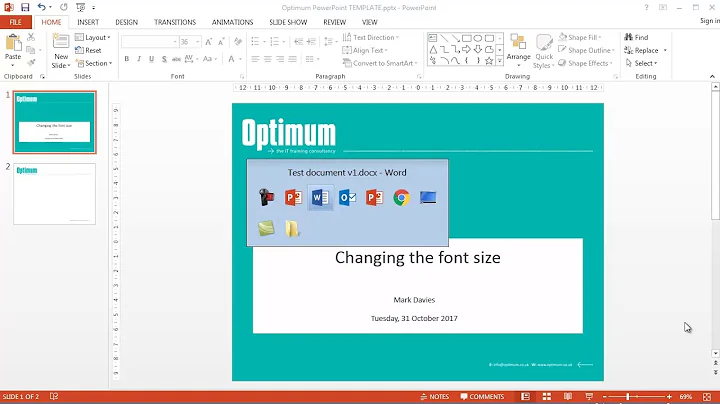Viewport: 720px width, 404px height.
Task: Align text right
Action: [x=280, y=59]
